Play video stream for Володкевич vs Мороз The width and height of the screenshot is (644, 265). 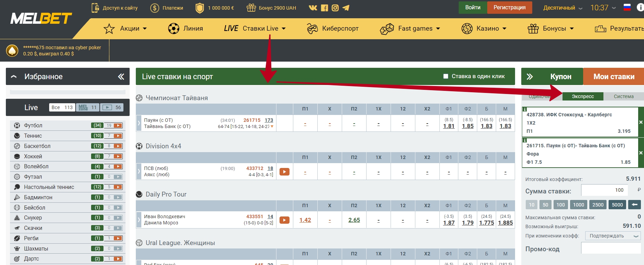[x=284, y=220]
